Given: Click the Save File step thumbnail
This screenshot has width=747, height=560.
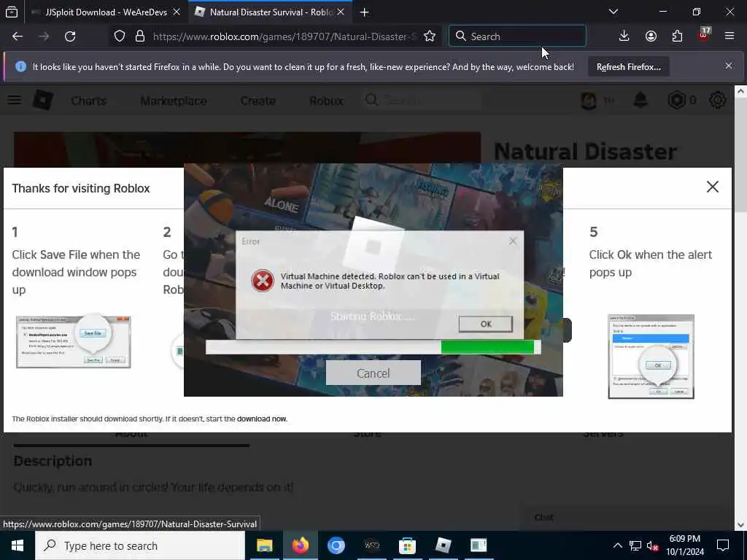Looking at the screenshot, I should [74, 341].
